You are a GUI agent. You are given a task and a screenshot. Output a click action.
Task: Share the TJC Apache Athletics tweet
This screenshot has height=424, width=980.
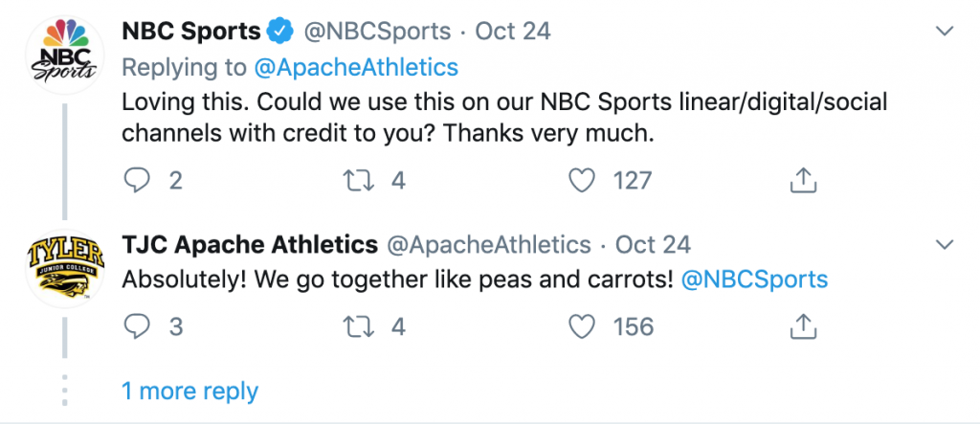coord(804,326)
